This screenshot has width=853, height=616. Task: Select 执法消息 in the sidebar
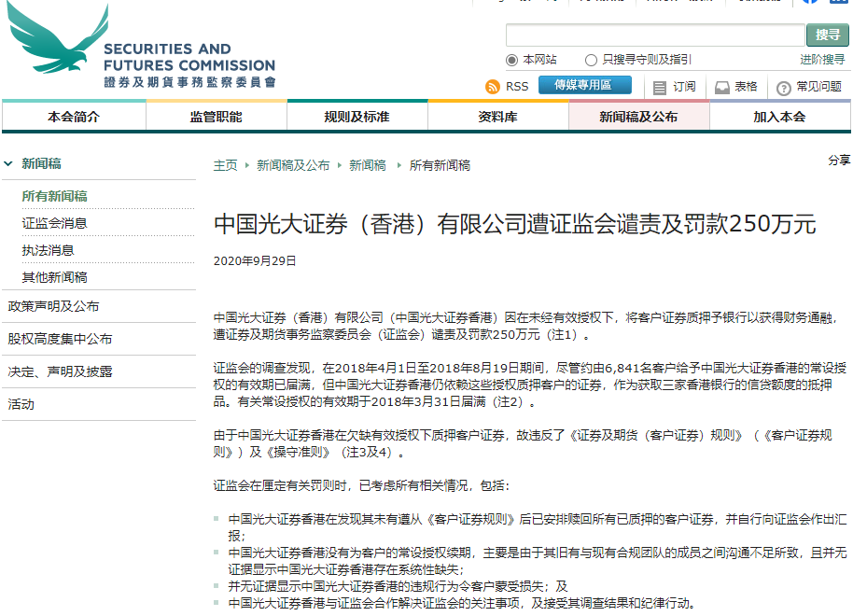coord(48,250)
